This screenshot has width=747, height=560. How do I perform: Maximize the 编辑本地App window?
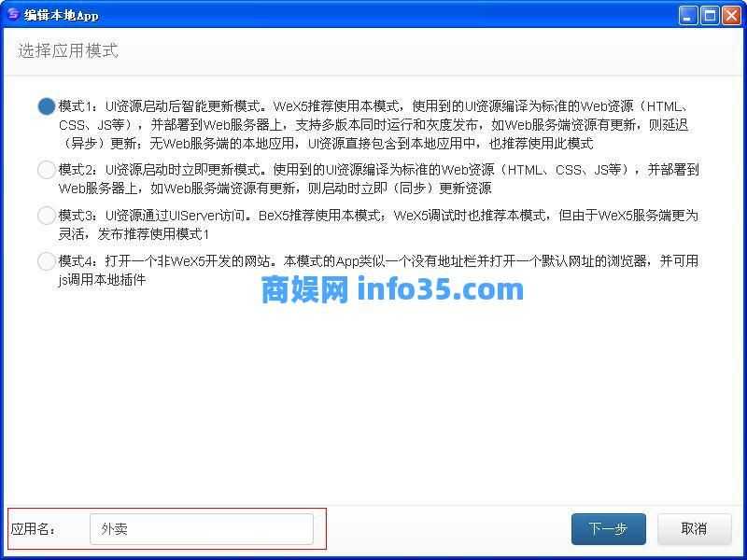[710, 16]
